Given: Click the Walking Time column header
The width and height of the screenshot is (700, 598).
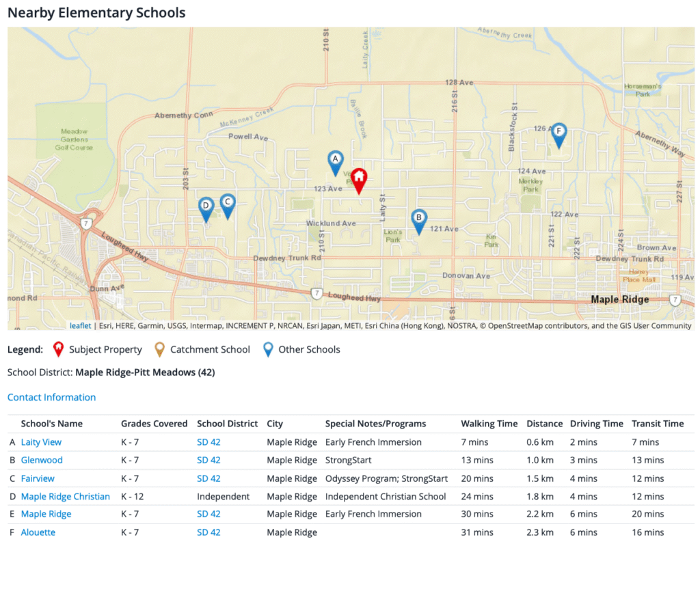Looking at the screenshot, I should (489, 424).
